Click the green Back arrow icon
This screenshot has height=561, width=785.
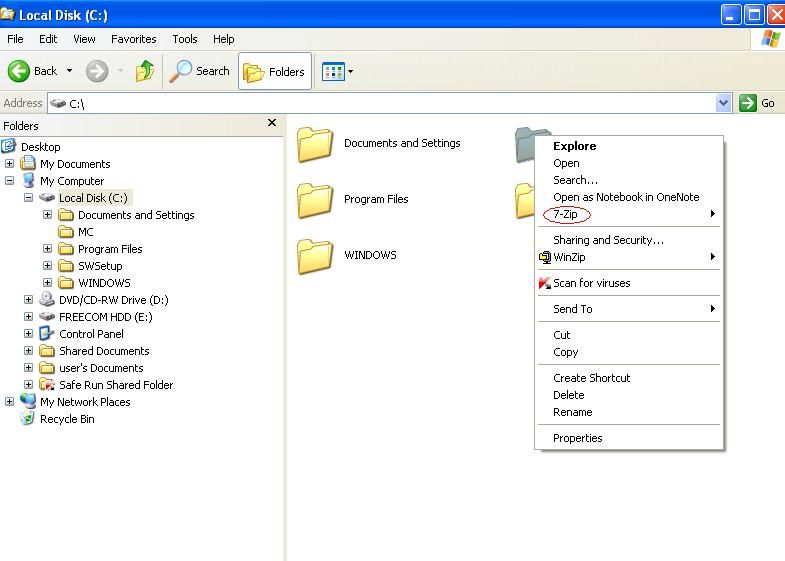19,71
